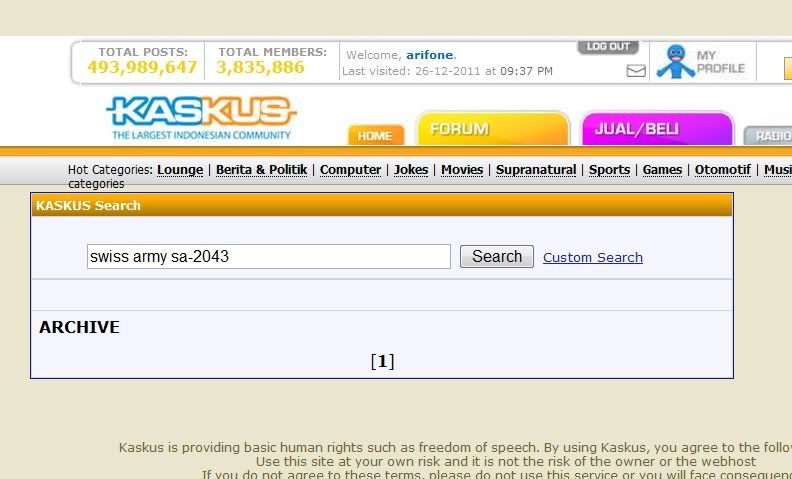Click the KASKUS logo
Viewport: 792px width, 479px height.
tap(201, 118)
